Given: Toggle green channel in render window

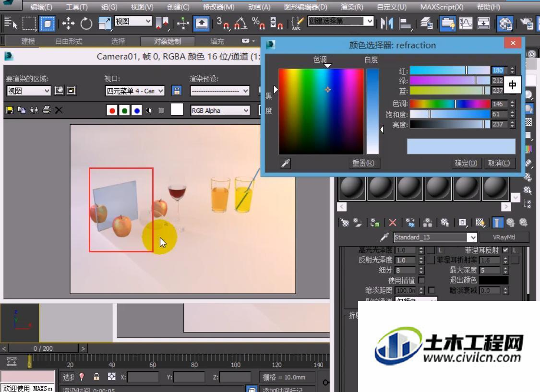Looking at the screenshot, I should click(124, 110).
